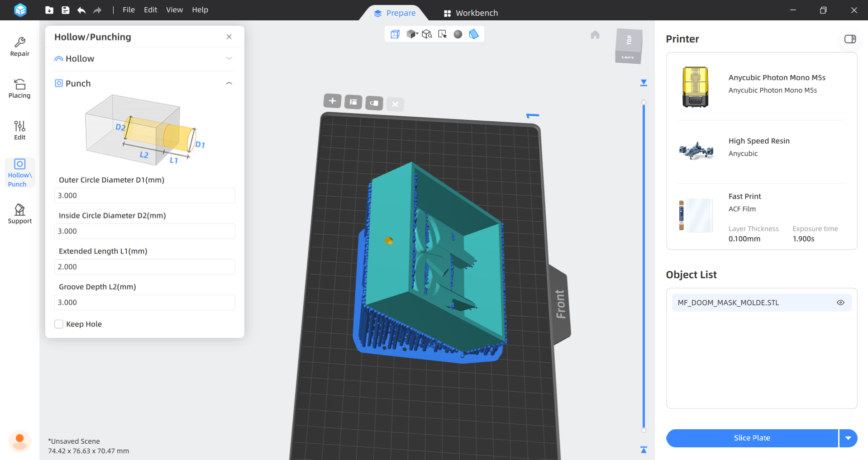This screenshot has width=868, height=460.
Task: Edit Outer Circle Diameter D1 field
Action: point(145,195)
